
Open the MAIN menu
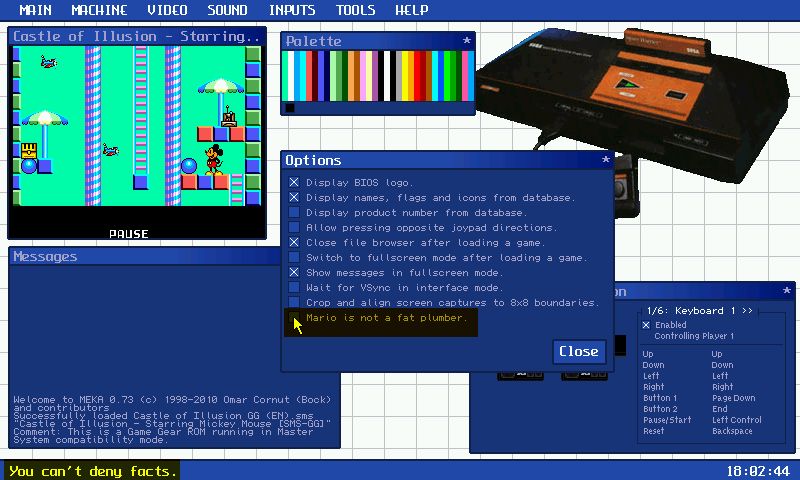point(35,10)
